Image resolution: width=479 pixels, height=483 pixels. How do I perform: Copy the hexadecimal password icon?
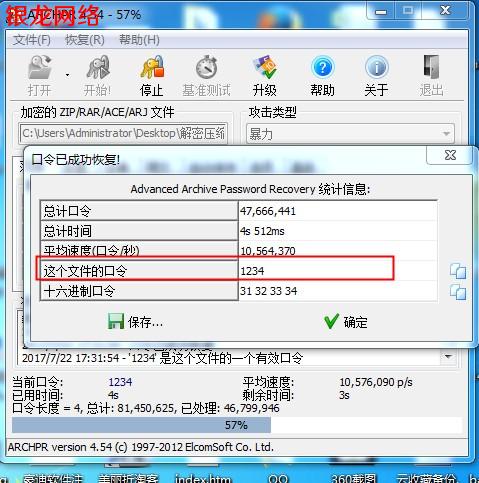[x=458, y=292]
